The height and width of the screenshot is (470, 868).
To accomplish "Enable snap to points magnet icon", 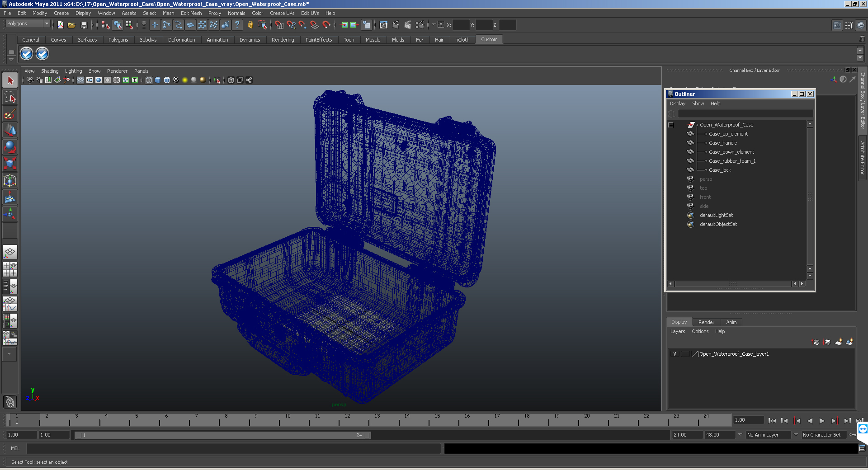I will tap(303, 25).
